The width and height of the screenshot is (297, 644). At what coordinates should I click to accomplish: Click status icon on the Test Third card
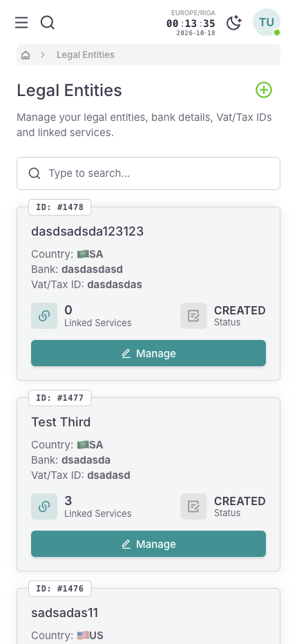pos(194,506)
